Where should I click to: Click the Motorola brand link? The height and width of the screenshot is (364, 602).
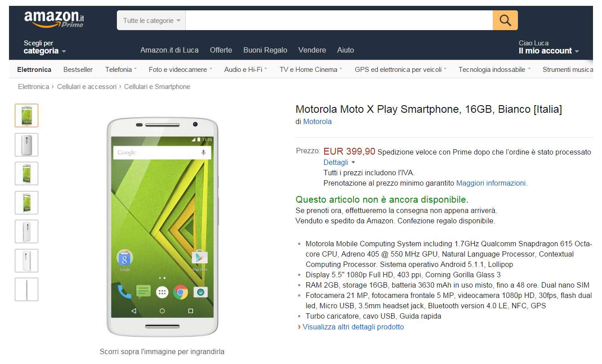click(317, 121)
